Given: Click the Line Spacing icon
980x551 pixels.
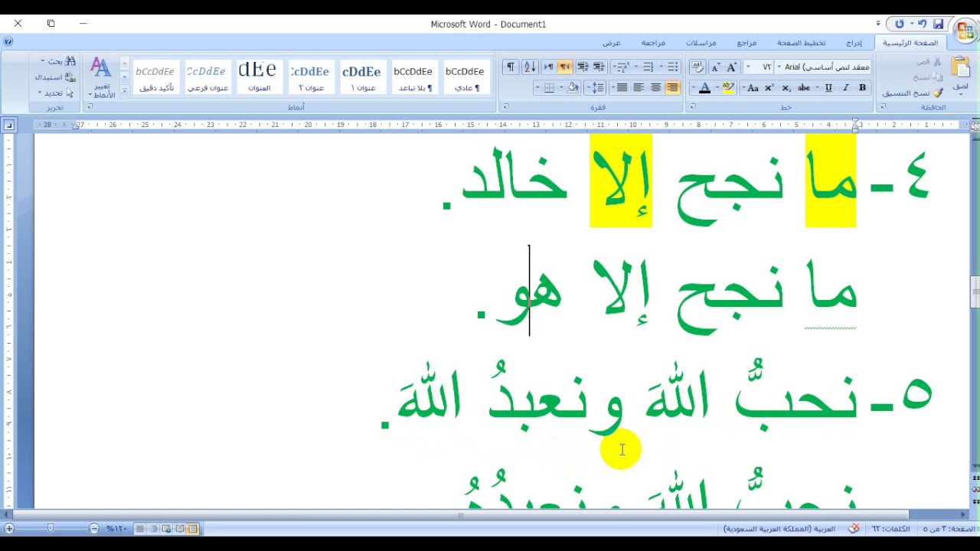Looking at the screenshot, I should (598, 88).
